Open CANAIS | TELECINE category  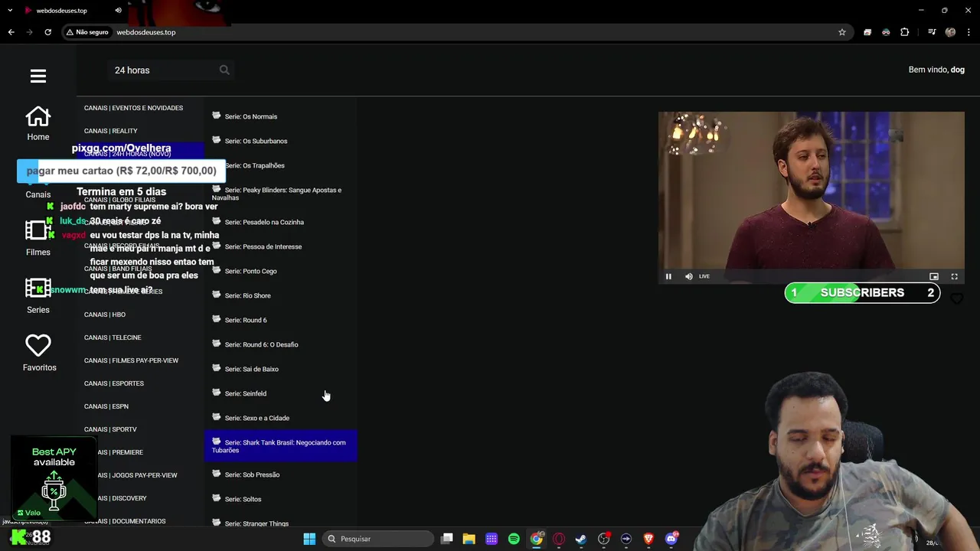pos(113,337)
